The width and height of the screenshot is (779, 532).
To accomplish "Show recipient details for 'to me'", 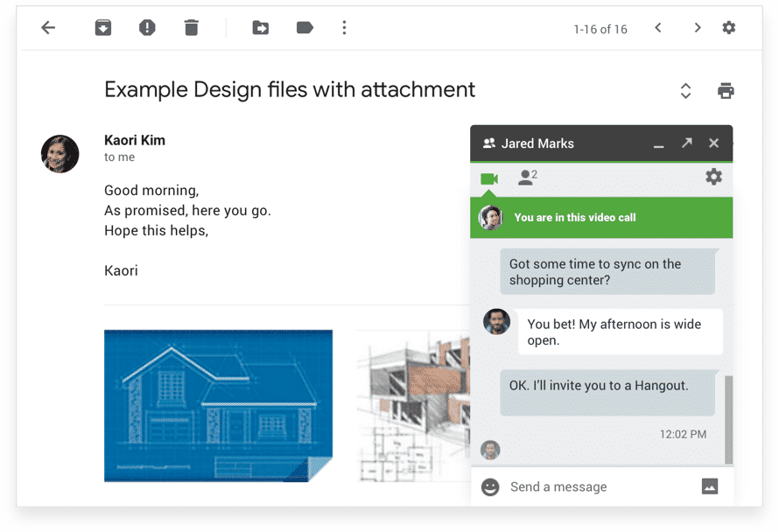I will coord(119,157).
